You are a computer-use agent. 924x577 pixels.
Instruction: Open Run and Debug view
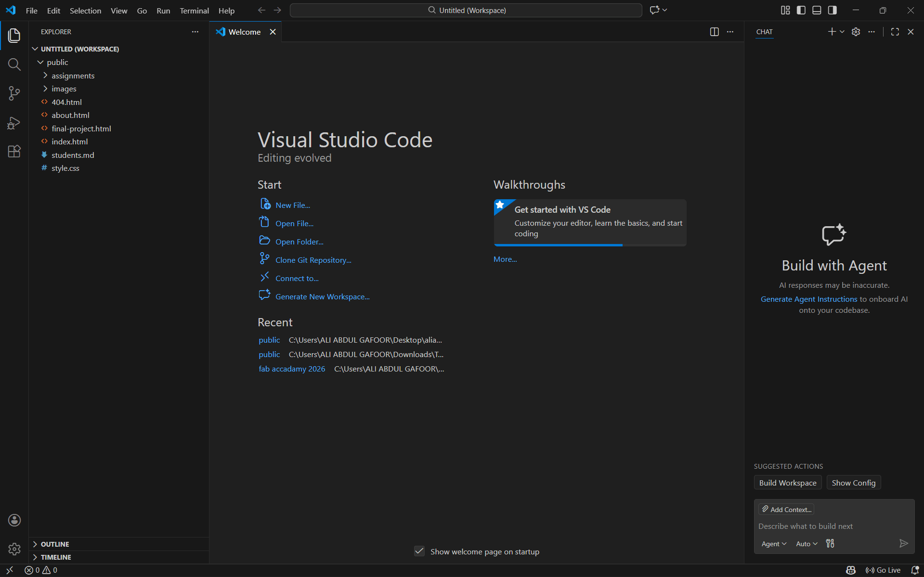click(14, 123)
